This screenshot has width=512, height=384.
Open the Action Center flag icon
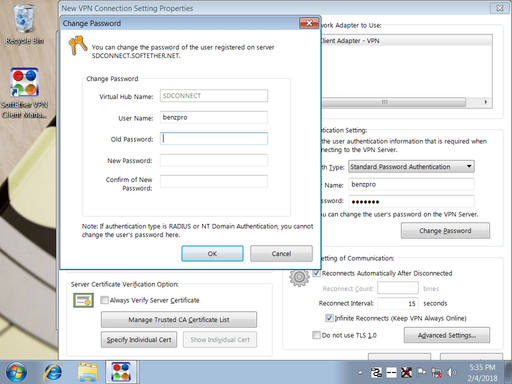coord(421,373)
